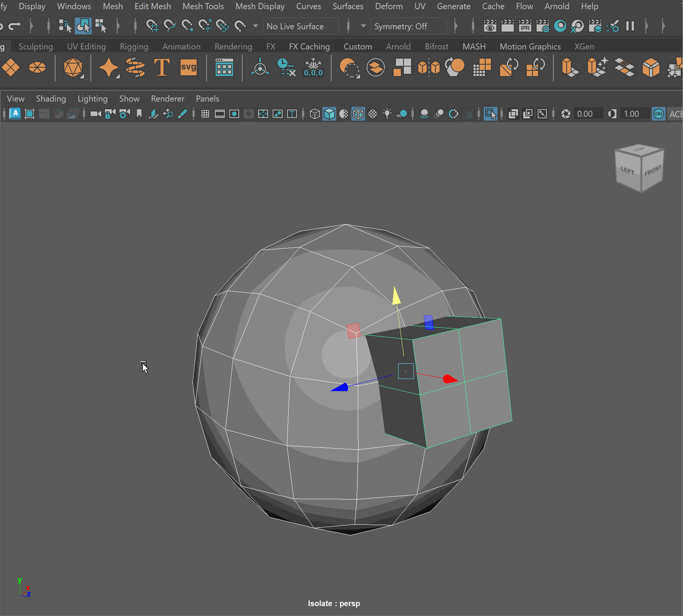This screenshot has width=683, height=616.
Task: Toggle wireframe on shaded display
Action: 358,114
